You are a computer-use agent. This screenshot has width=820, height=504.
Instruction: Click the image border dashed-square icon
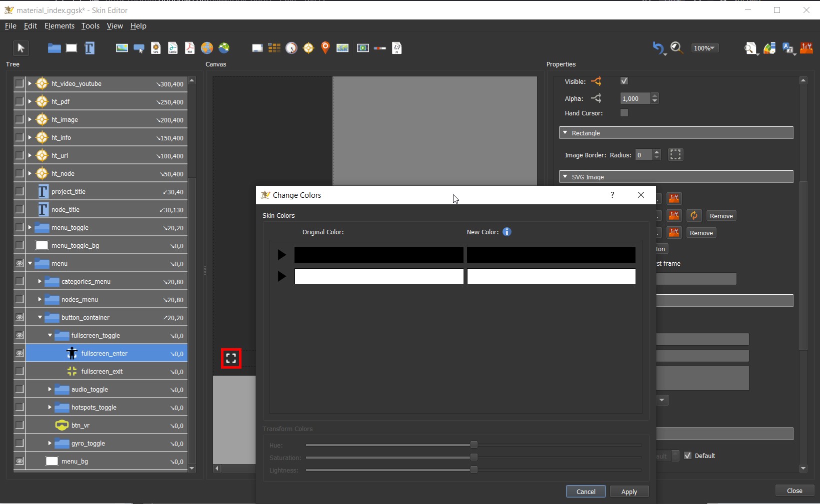[x=675, y=155]
